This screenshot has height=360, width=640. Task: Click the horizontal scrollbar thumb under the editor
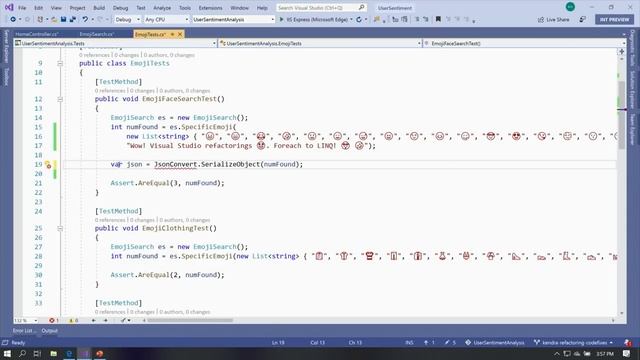click(190, 320)
